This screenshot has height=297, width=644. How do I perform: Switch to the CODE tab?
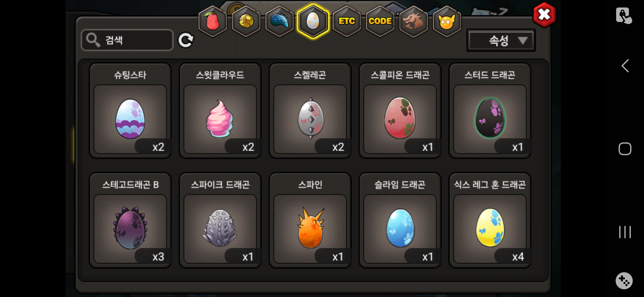[380, 21]
